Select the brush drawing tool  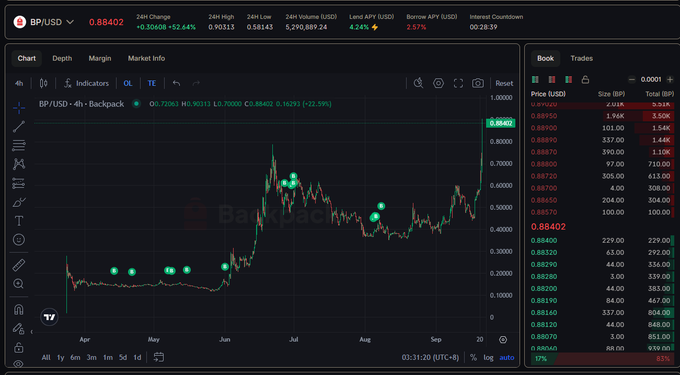coord(19,202)
